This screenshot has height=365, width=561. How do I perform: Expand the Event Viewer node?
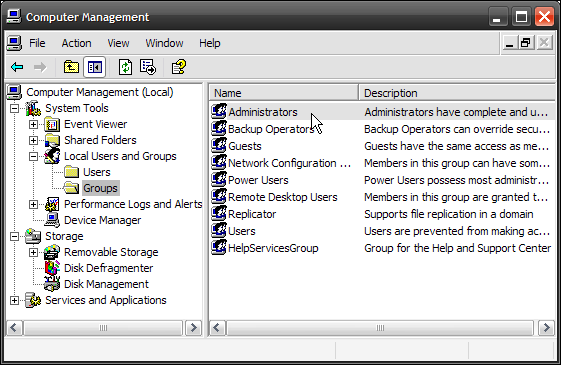(33, 125)
